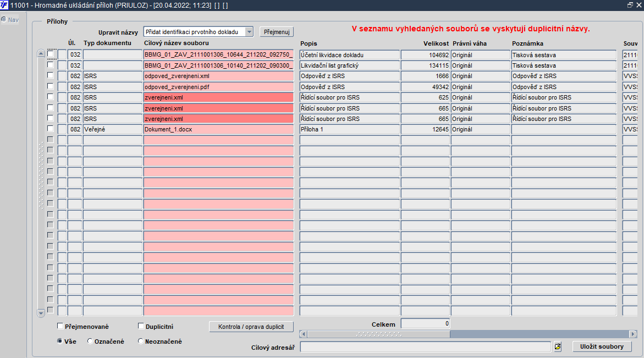644x358 pixels.
Task: Select the Dokument_1.docx filename field
Action: point(218,129)
